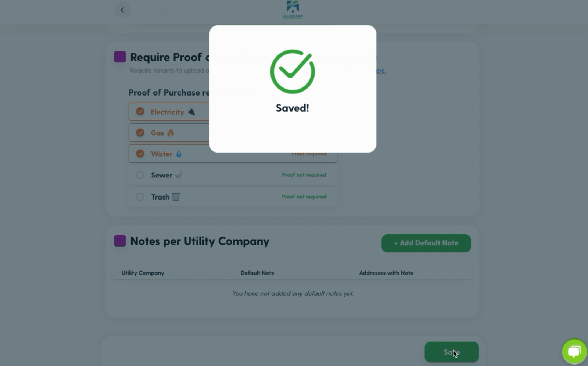This screenshot has width=588, height=366.
Task: Click the back arrow button
Action: [122, 10]
